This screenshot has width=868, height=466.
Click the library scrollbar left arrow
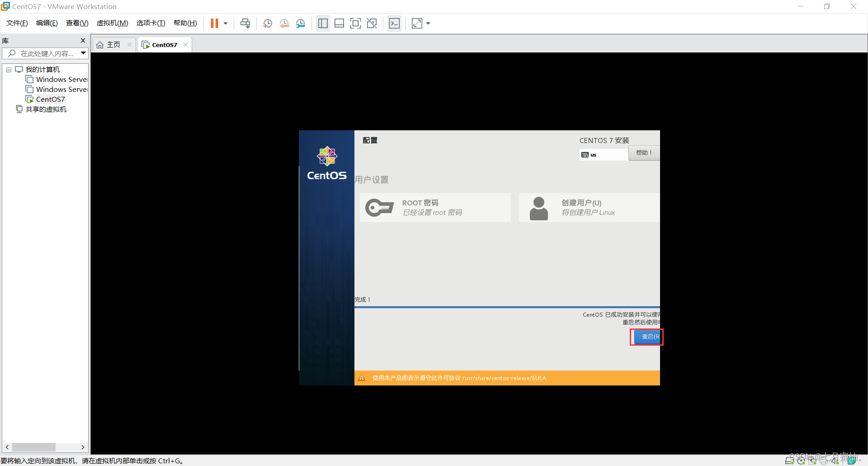(7, 447)
